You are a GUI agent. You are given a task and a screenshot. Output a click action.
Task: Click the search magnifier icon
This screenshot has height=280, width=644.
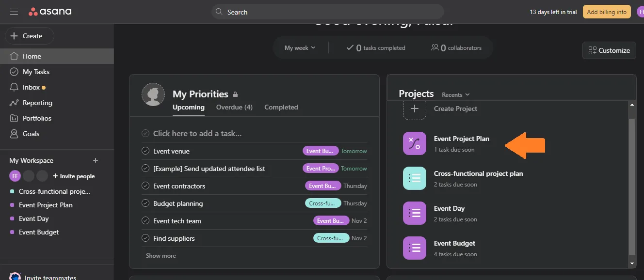click(x=219, y=12)
